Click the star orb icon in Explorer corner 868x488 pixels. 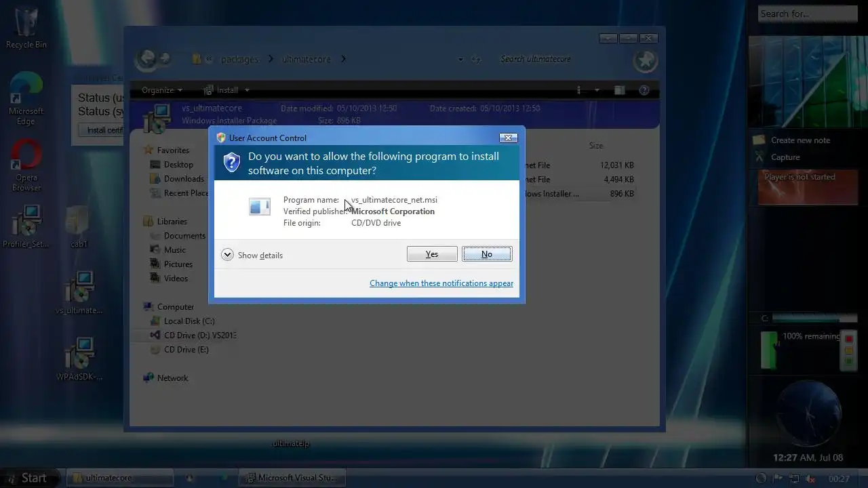pos(645,61)
